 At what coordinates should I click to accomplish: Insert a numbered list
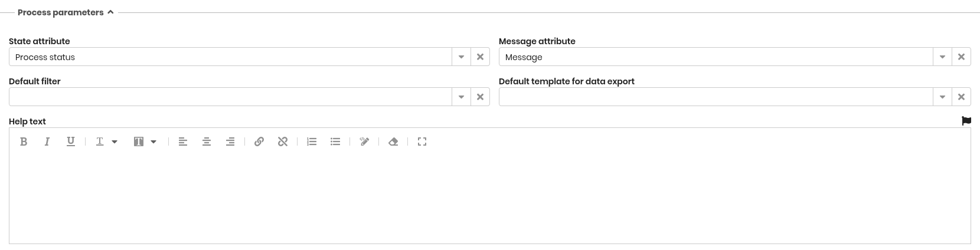312,142
